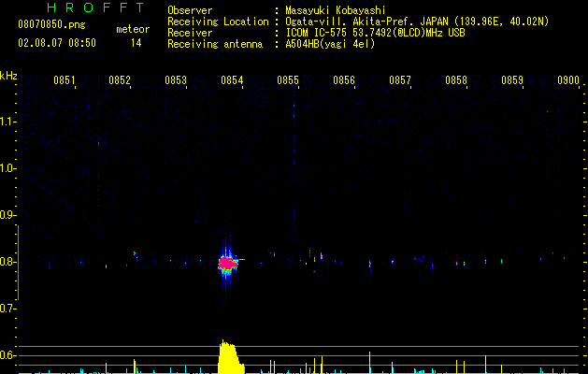Click the 0854 time marker

[232, 80]
